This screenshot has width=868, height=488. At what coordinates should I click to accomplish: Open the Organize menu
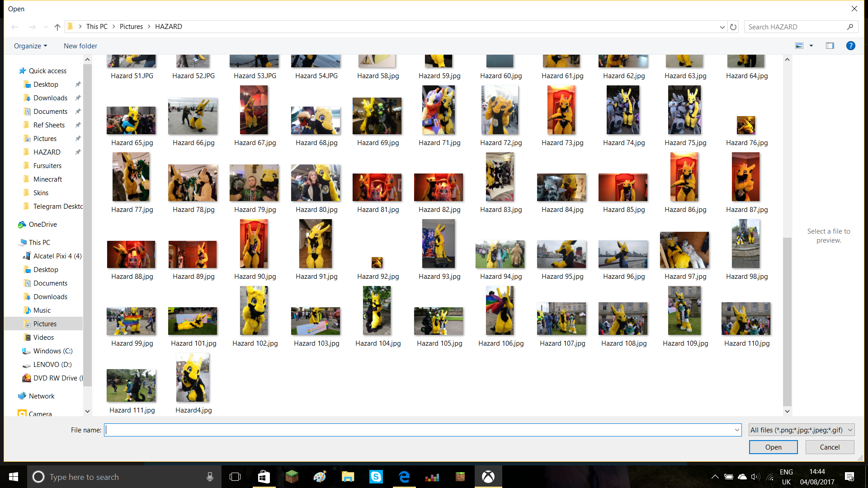pos(30,46)
